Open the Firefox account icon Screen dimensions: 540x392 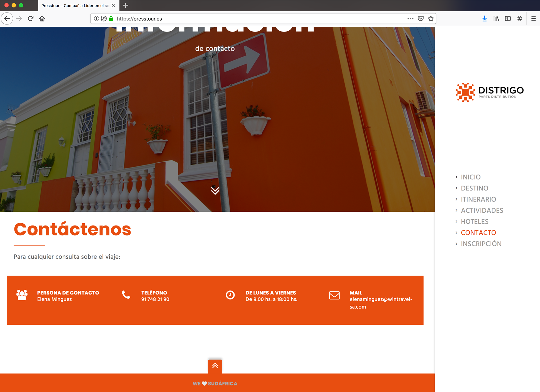coord(519,19)
